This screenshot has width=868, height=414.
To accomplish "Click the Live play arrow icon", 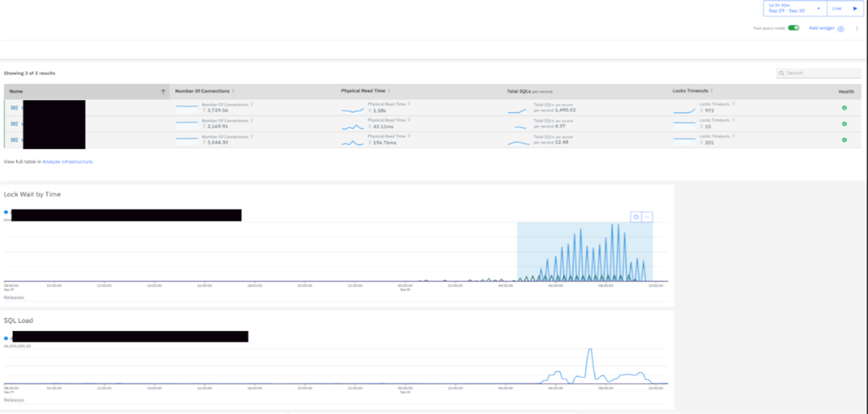I will click(854, 8).
